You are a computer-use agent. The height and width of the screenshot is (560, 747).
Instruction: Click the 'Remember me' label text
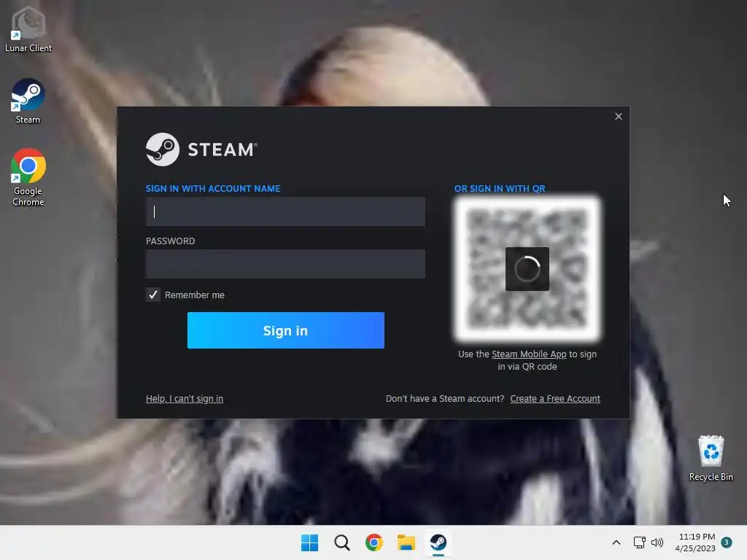tap(194, 295)
